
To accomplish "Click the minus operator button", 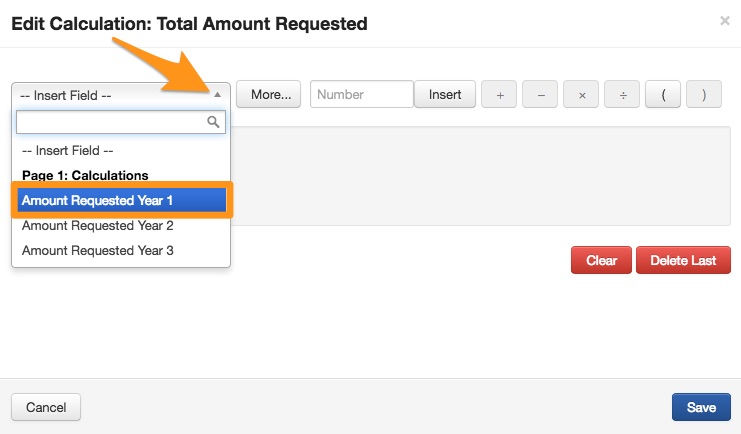I will click(541, 95).
